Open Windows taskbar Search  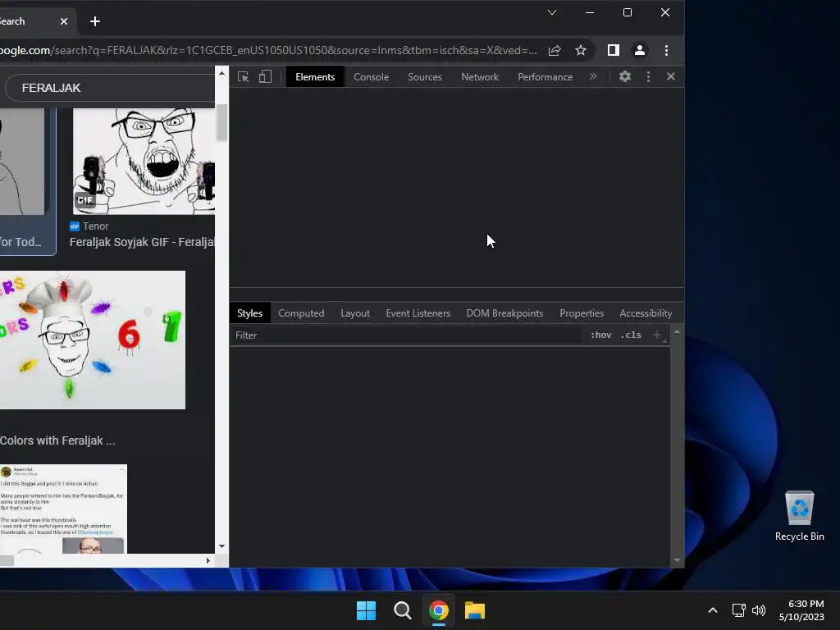[x=402, y=610]
